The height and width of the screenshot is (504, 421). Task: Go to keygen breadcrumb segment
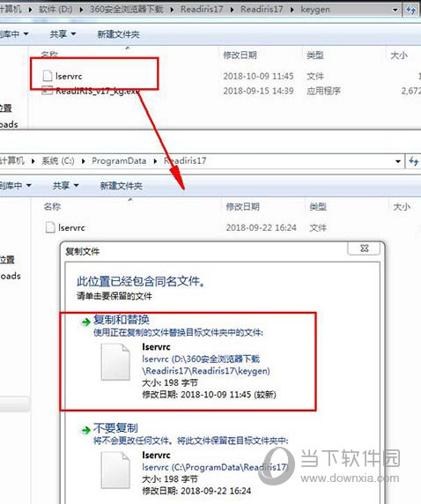coord(315,10)
